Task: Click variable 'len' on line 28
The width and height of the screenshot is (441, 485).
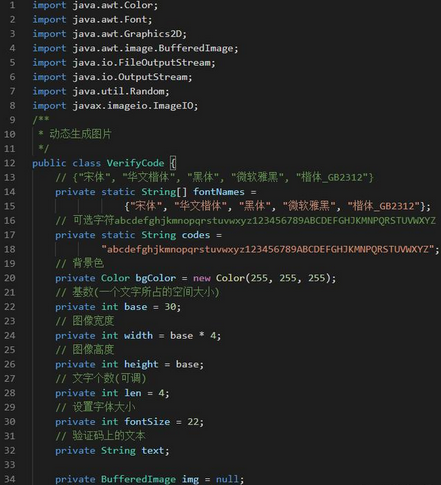Action: (133, 393)
